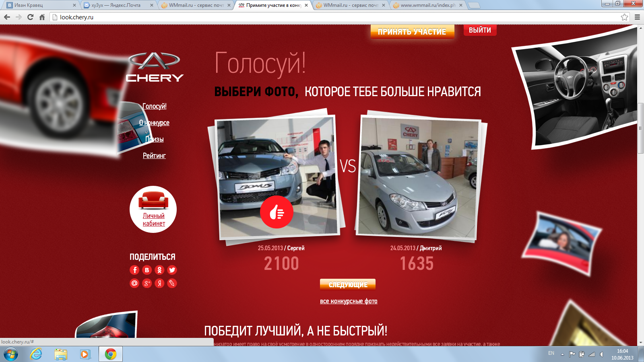The width and height of the screenshot is (644, 362).
Task: Go to the Призы page
Action: pos(154,139)
